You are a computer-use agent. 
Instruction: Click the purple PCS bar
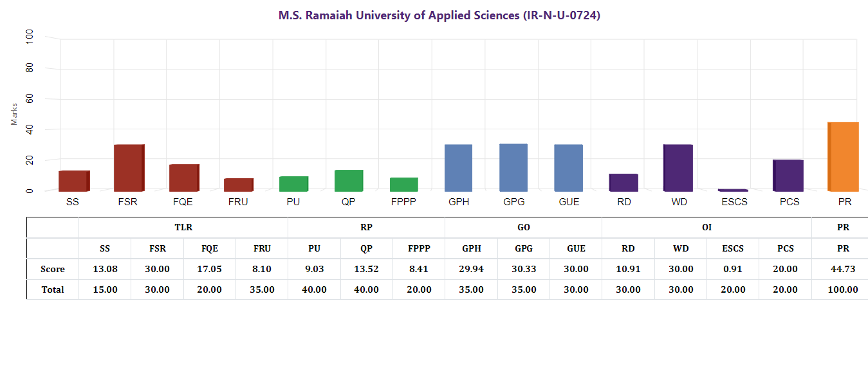pyautogui.click(x=788, y=176)
